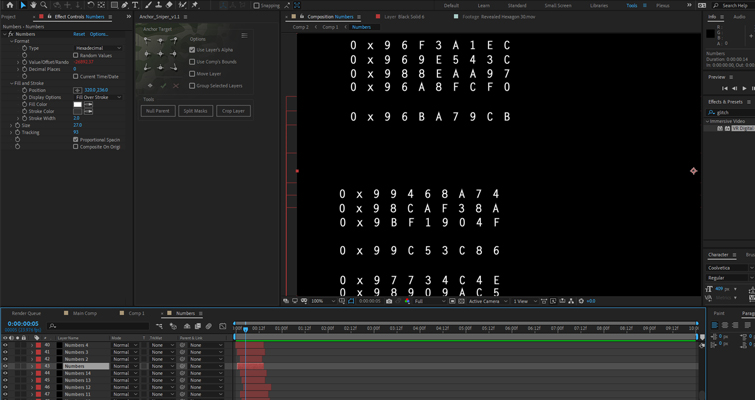The height and width of the screenshot is (400, 755).
Task: Click the Crop Layer button
Action: point(232,111)
